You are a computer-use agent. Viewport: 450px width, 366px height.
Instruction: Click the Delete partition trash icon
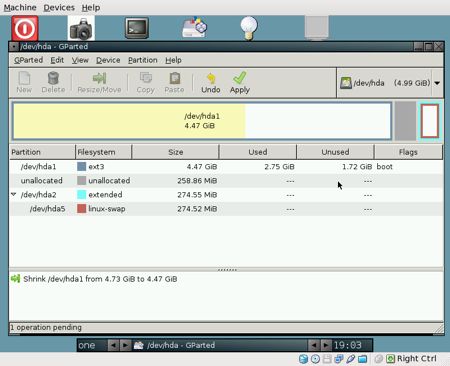[53, 82]
